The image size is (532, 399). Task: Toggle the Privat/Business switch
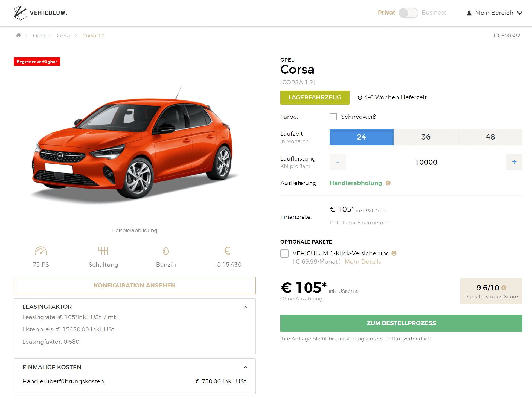[x=408, y=13]
